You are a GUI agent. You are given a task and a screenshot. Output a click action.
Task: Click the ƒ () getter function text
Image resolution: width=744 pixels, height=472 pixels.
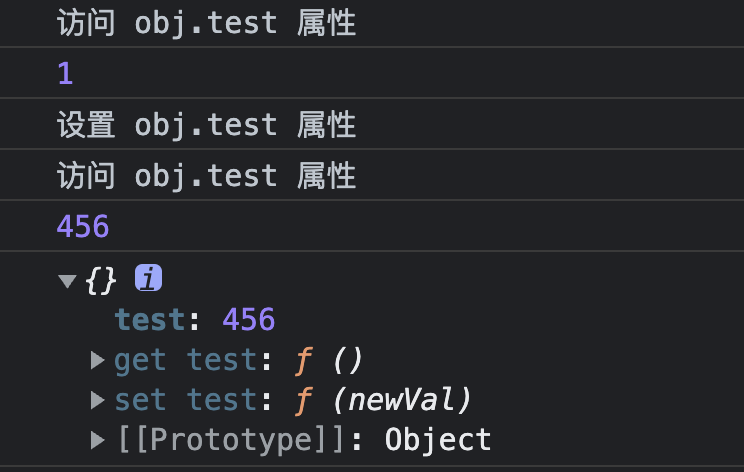(329, 361)
